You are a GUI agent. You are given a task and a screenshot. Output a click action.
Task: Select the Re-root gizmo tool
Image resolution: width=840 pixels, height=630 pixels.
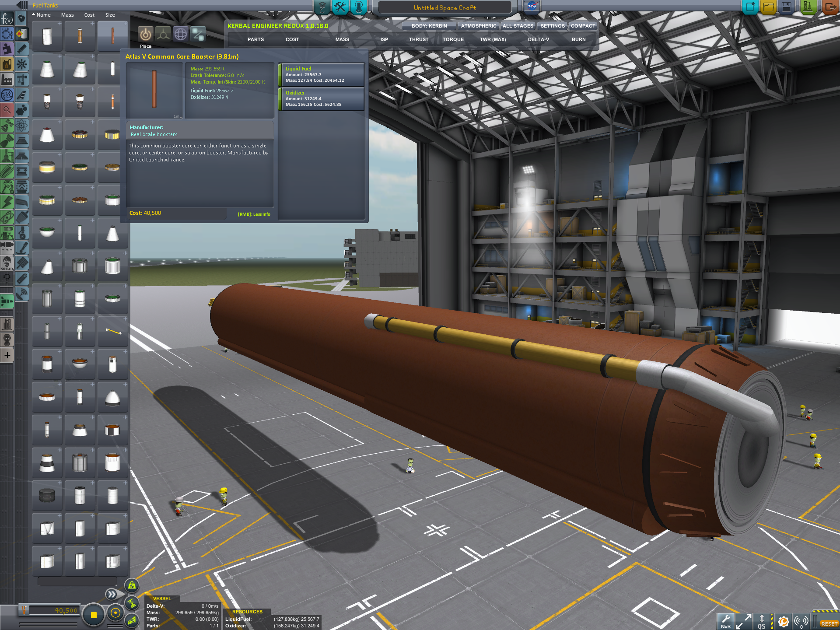[198, 34]
